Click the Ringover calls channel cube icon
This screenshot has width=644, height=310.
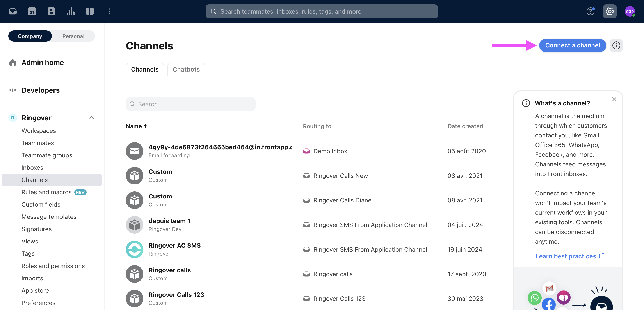[x=135, y=274]
